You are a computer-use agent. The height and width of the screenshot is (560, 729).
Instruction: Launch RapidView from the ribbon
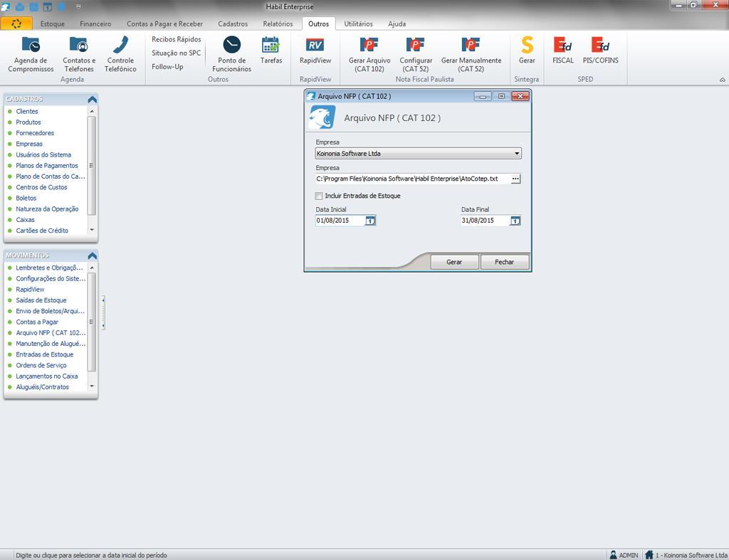315,51
